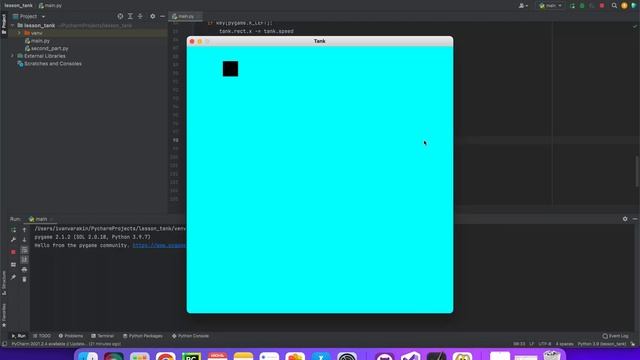Toggle the vertical Project side tab

tap(4, 25)
